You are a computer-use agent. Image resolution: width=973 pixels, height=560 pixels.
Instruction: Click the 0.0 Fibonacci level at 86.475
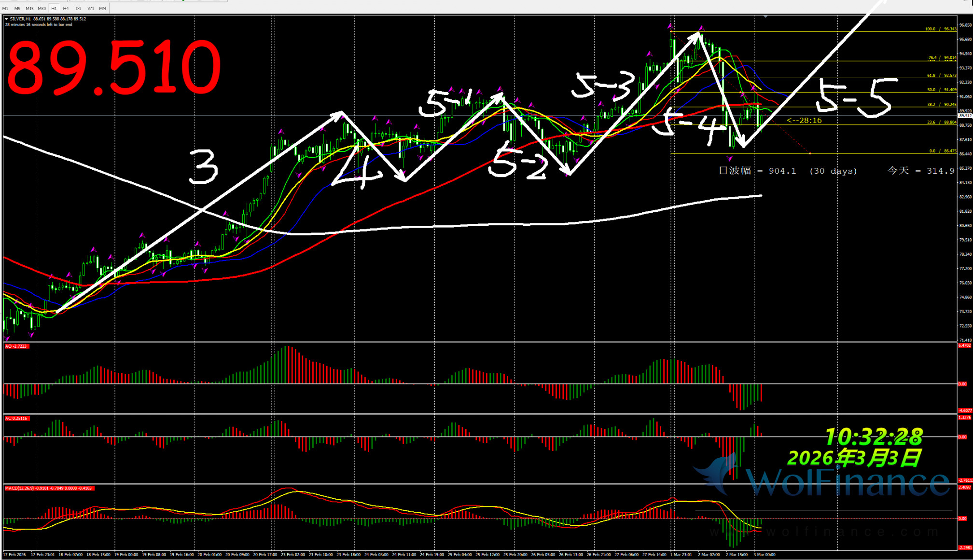(942, 151)
